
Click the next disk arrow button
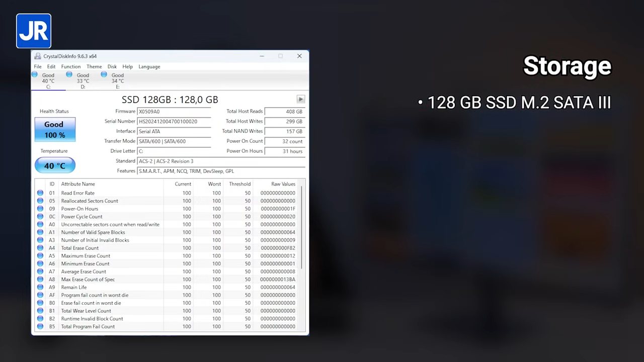click(x=300, y=99)
